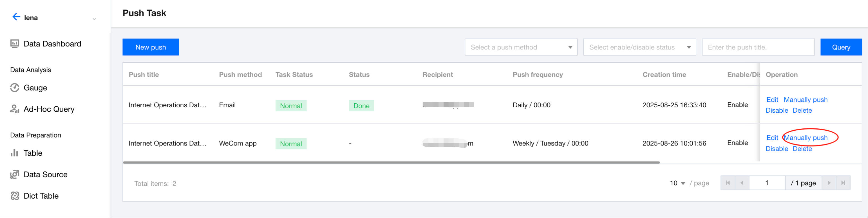Screen dimensions: 868x218
Task: Jump to the first page of results
Action: [728, 183]
